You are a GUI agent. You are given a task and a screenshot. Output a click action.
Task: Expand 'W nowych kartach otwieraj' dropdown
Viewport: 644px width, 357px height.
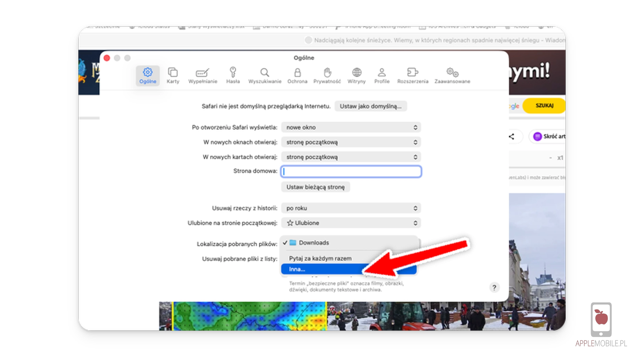(x=351, y=157)
